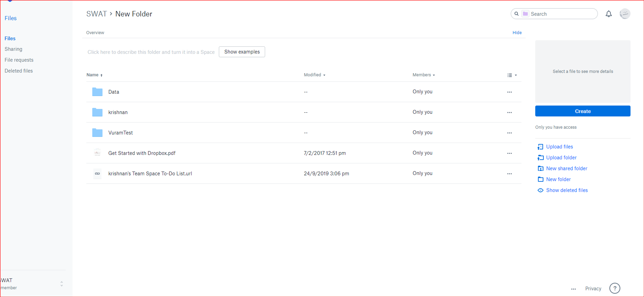Click the New shared folder link

[x=567, y=169]
